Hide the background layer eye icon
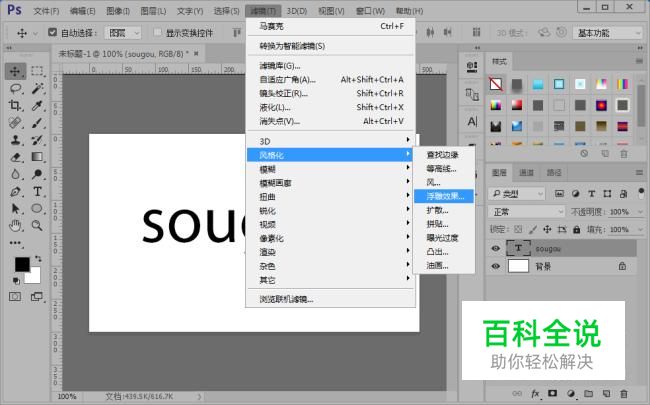Screen dimensions: 650x405 coord(495,266)
